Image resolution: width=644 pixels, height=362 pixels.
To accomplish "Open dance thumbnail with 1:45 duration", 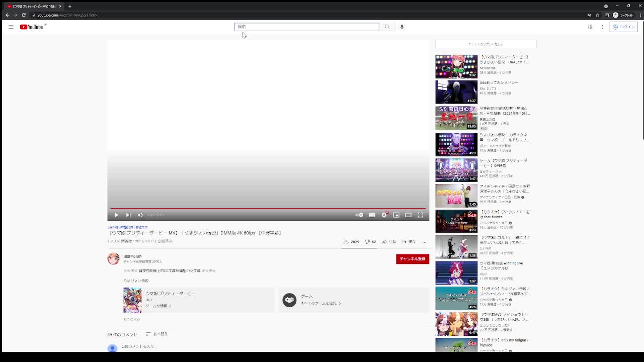I will 456,195.
